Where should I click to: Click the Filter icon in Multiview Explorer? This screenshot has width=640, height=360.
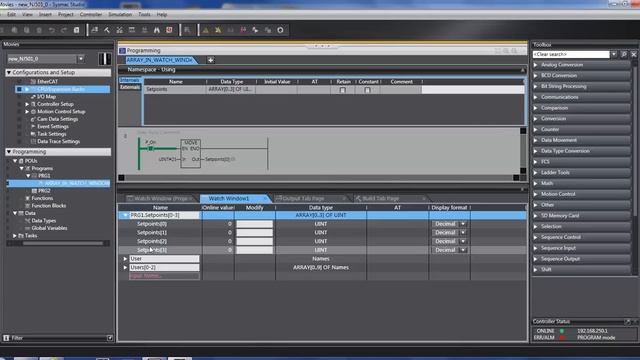click(6, 338)
